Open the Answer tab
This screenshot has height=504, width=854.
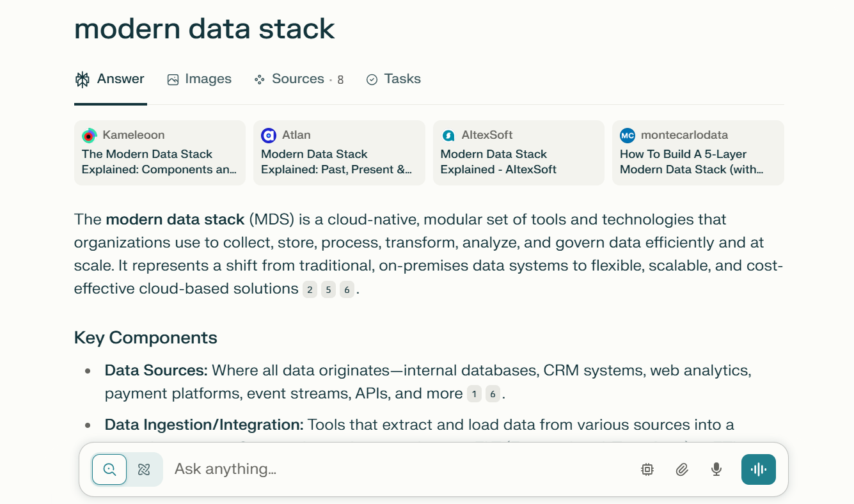110,79
